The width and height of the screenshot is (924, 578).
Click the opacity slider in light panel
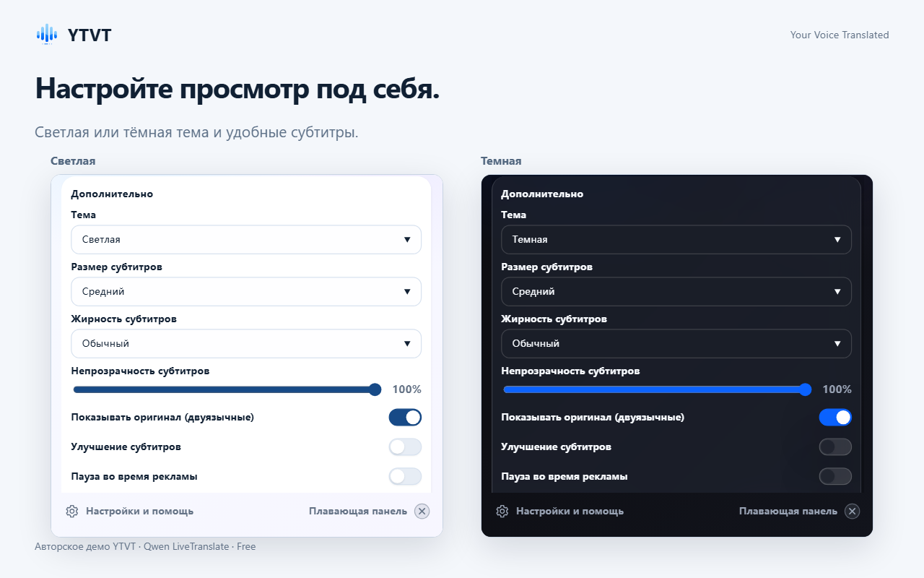point(227,389)
